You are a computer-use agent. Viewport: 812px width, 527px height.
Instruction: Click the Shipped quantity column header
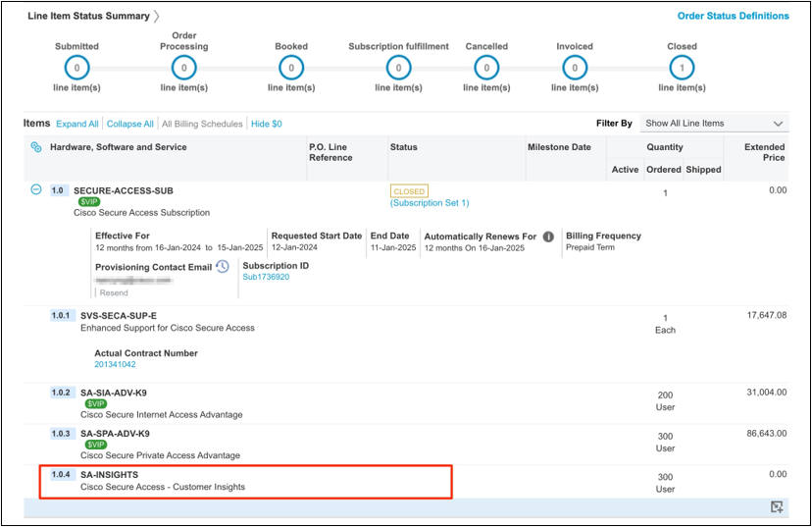pos(703,170)
